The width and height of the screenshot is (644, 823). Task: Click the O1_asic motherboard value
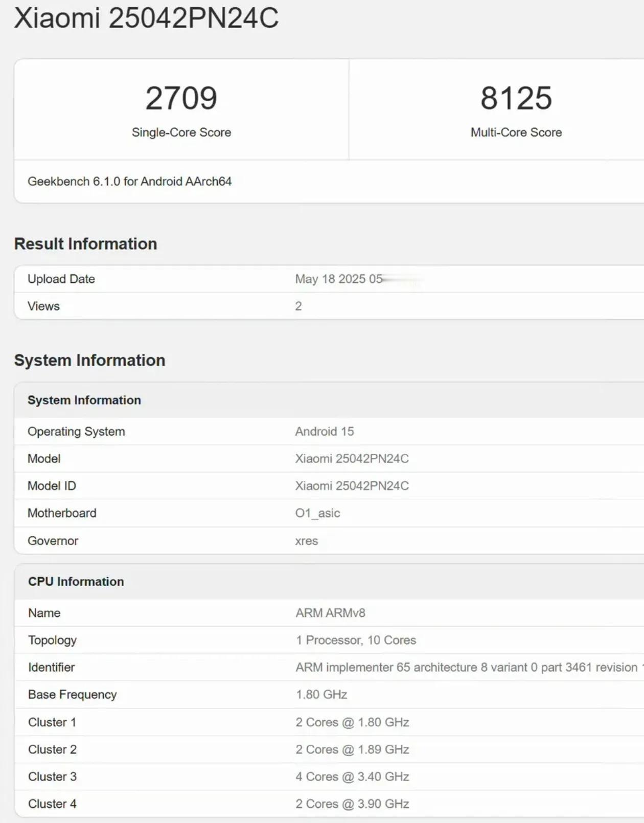(x=317, y=513)
